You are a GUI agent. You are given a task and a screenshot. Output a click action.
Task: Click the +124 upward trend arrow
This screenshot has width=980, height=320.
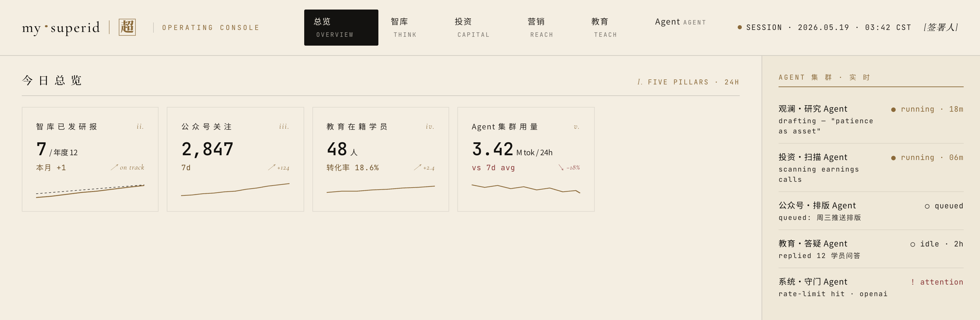coord(271,167)
